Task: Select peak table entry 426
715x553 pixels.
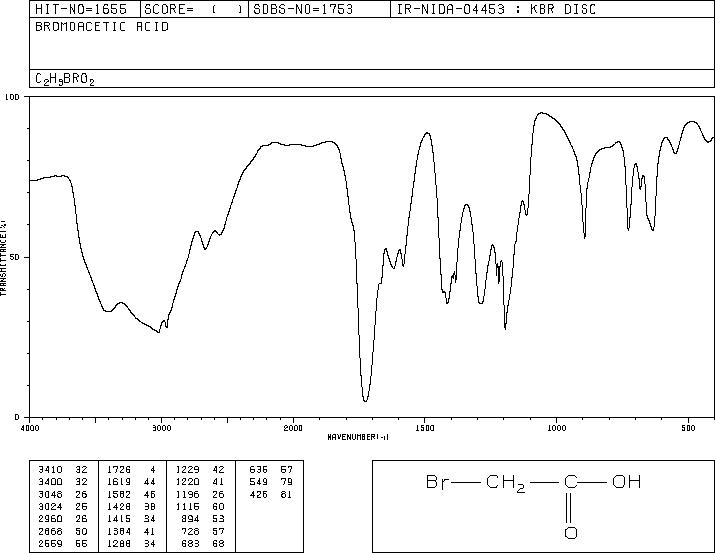Action: pyautogui.click(x=259, y=494)
